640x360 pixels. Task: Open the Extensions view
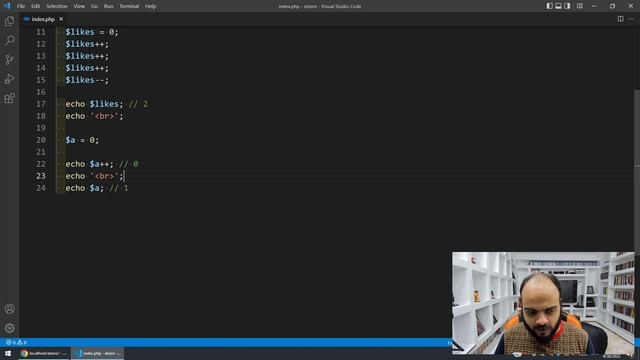[9, 98]
